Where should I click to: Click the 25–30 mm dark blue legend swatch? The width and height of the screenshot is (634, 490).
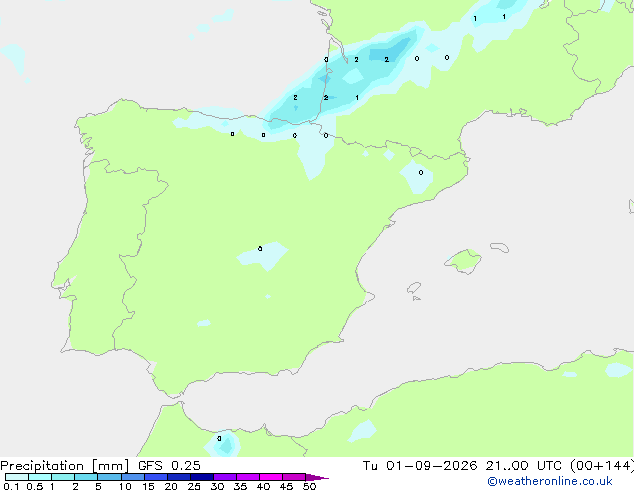coord(202,477)
